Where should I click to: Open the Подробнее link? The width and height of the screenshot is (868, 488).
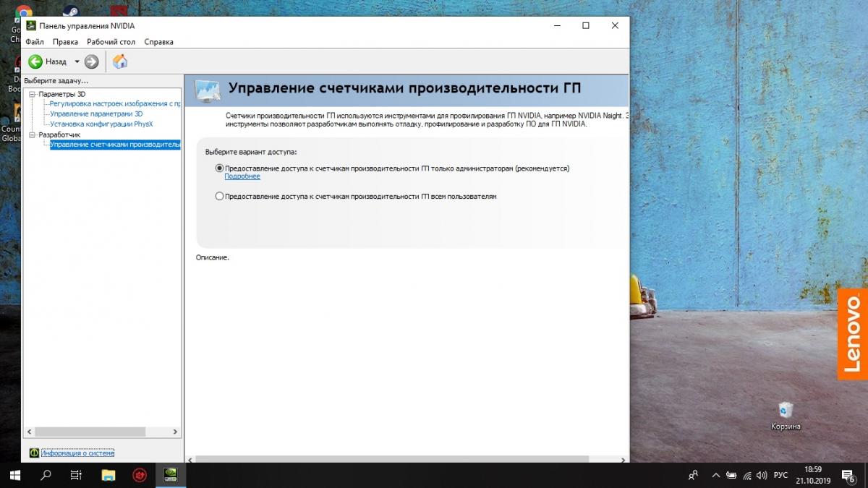(242, 176)
